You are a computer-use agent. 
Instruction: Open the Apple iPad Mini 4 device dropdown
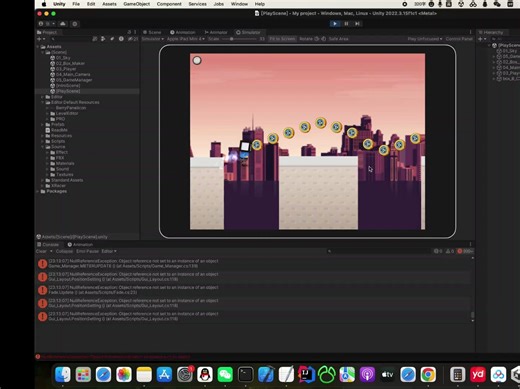pyautogui.click(x=186, y=39)
